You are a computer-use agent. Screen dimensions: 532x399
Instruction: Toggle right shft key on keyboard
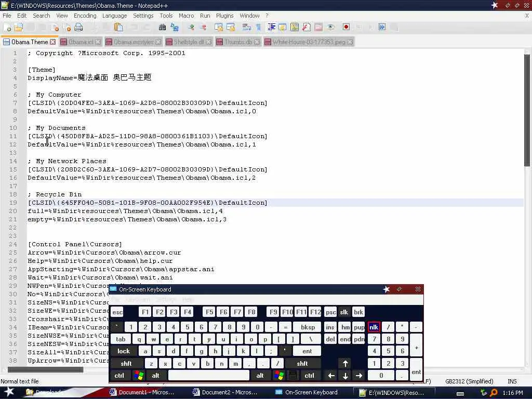coord(302,363)
